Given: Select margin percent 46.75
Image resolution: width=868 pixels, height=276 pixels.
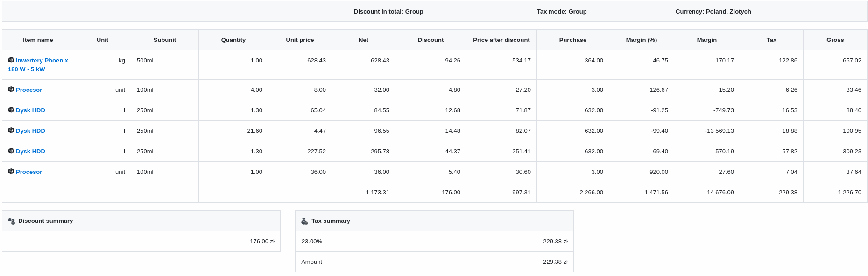Looking at the screenshot, I should [660, 61].
